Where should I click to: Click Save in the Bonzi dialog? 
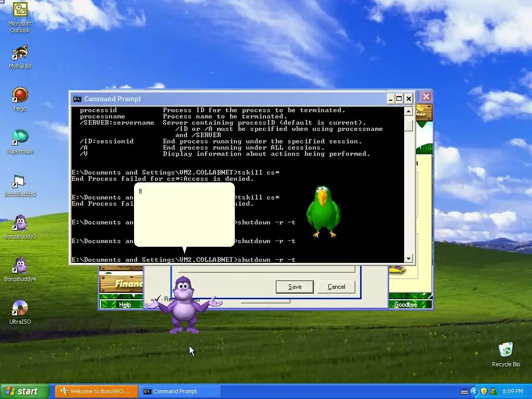(295, 287)
